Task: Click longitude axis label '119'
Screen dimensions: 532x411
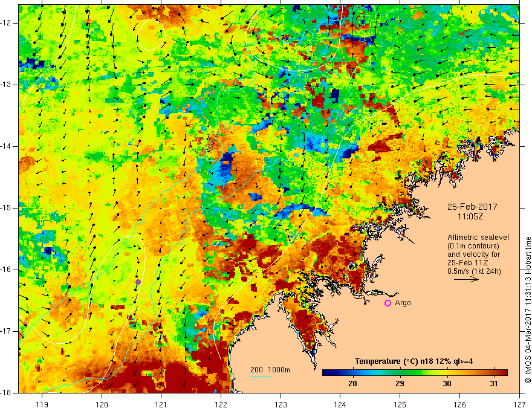Action: (42, 404)
